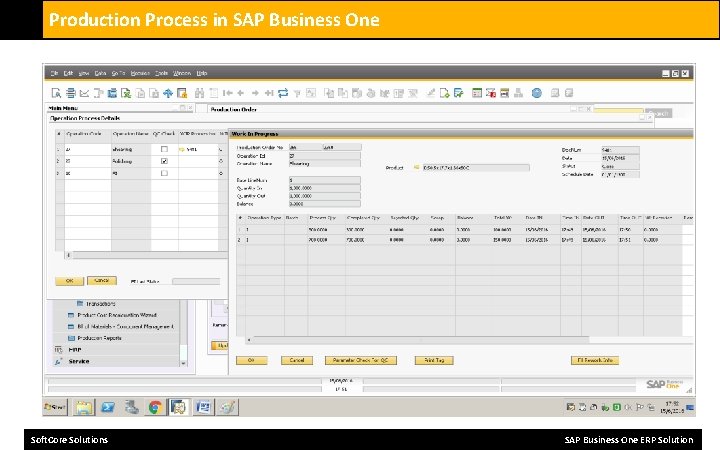The height and width of the screenshot is (450, 720).
Task: Open the Data menu
Action: tap(100, 73)
